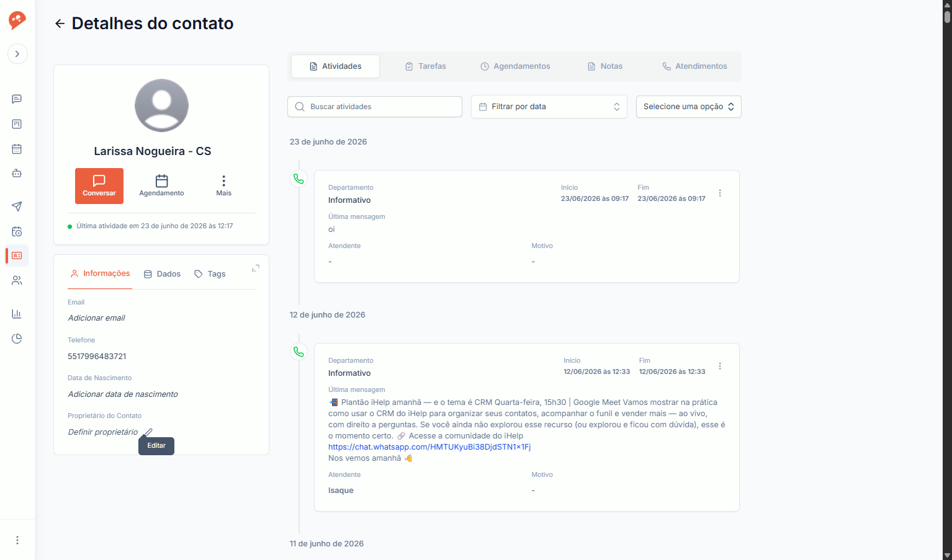Viewport: 952px width, 560px height.
Task: Select the Atividades tab
Action: [x=336, y=66]
